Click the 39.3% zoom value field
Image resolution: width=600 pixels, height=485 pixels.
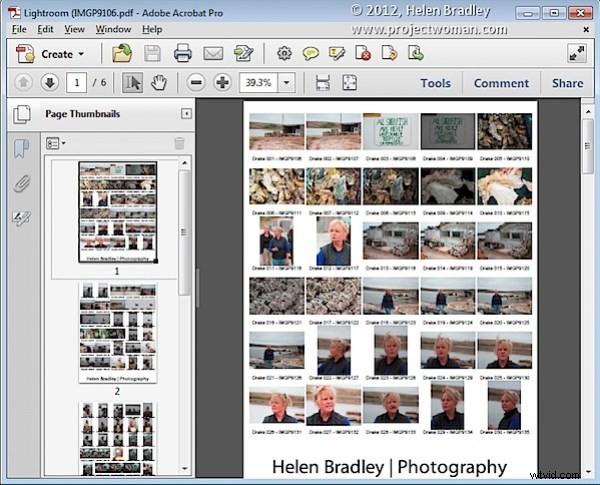click(x=258, y=82)
